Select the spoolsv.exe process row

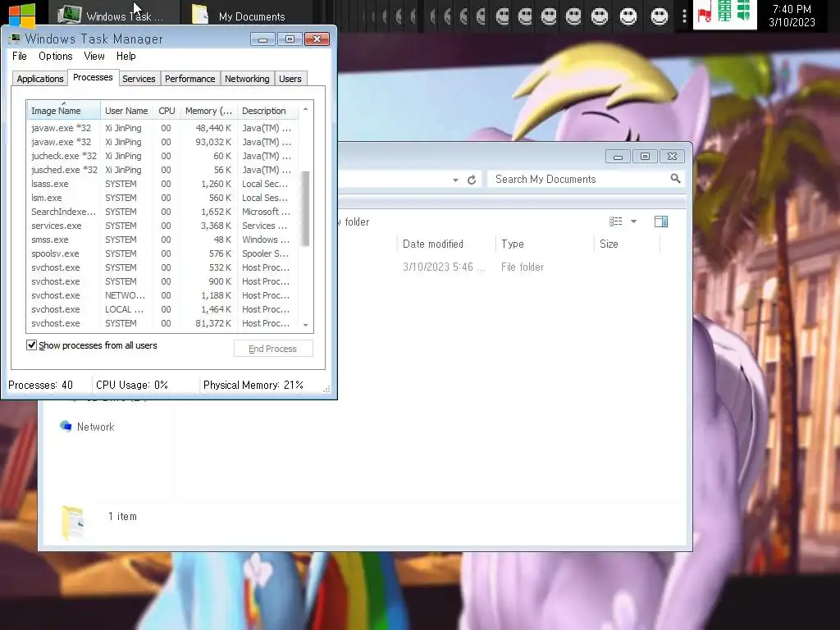(x=163, y=253)
